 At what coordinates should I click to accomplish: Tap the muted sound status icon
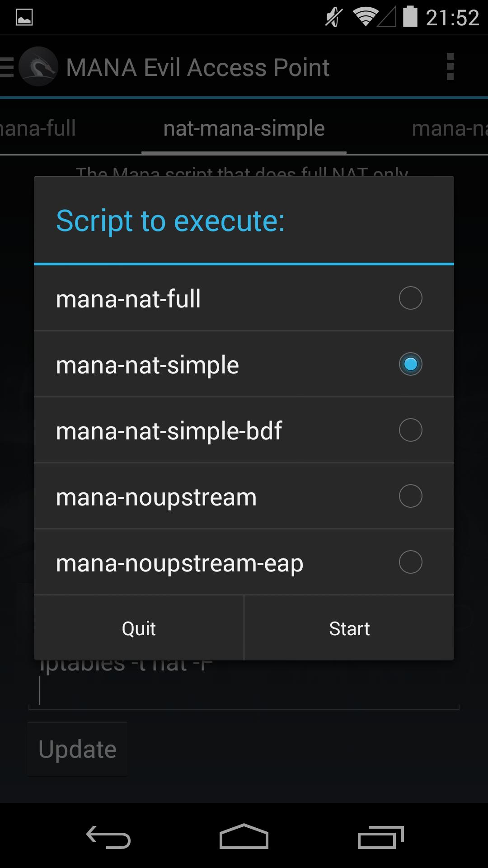pyautogui.click(x=333, y=18)
